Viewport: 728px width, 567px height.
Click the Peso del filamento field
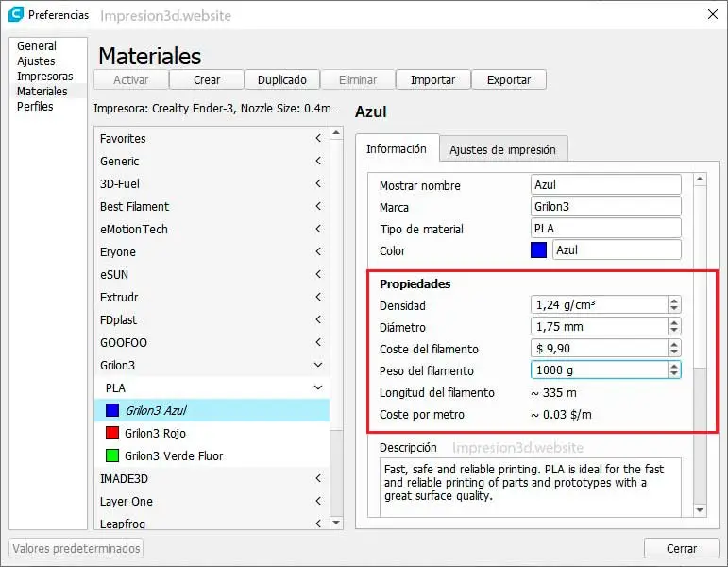(599, 370)
